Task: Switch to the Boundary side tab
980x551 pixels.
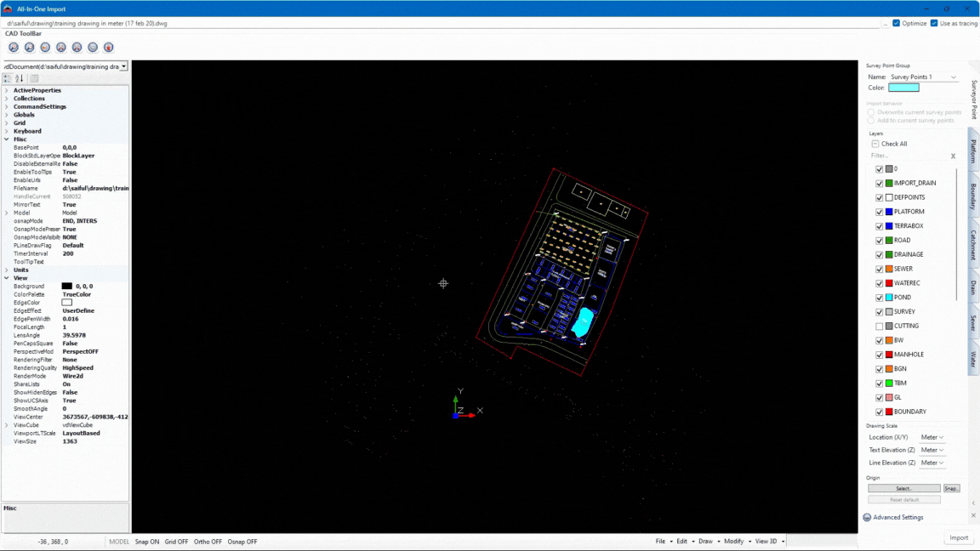Action: point(973,196)
